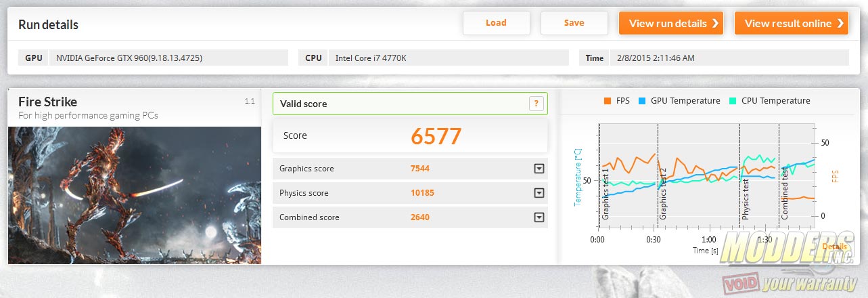Click the Load button
This screenshot has height=298, width=868.
496,23
